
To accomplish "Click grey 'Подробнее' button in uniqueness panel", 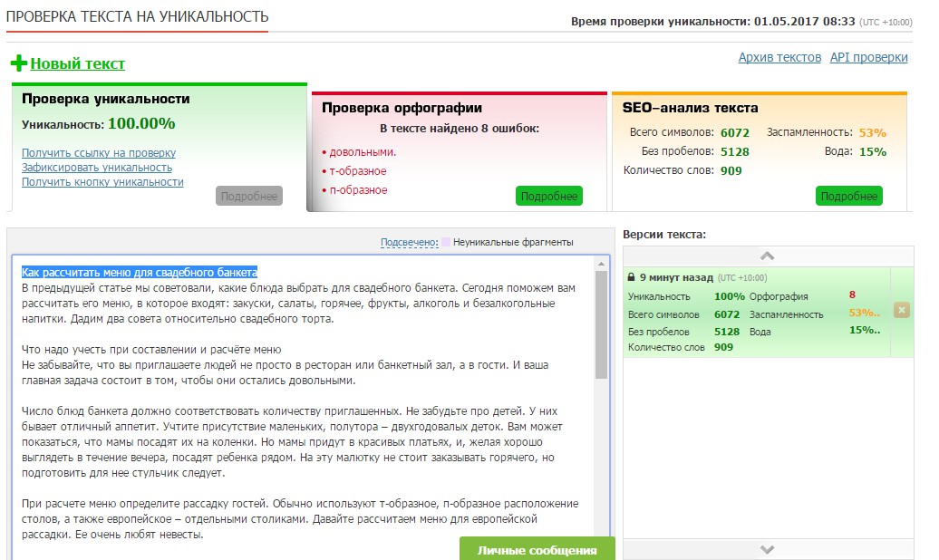I will tap(249, 196).
